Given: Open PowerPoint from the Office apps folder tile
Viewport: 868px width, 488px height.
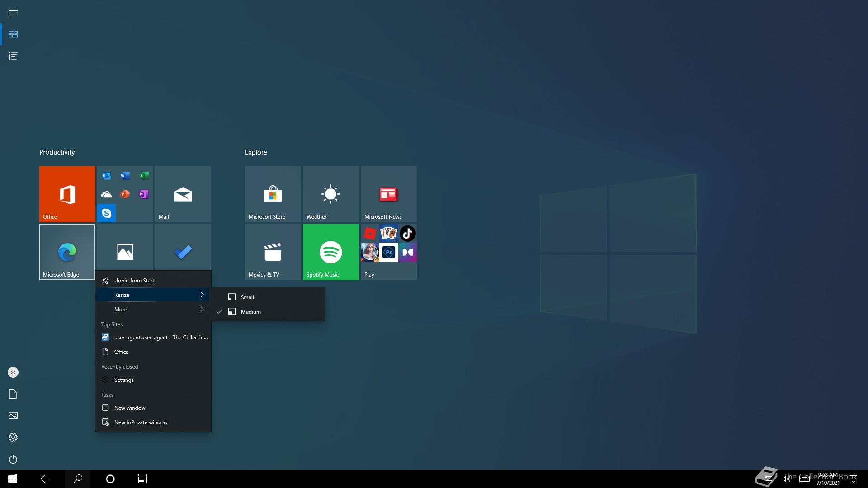Looking at the screenshot, I should [x=125, y=194].
